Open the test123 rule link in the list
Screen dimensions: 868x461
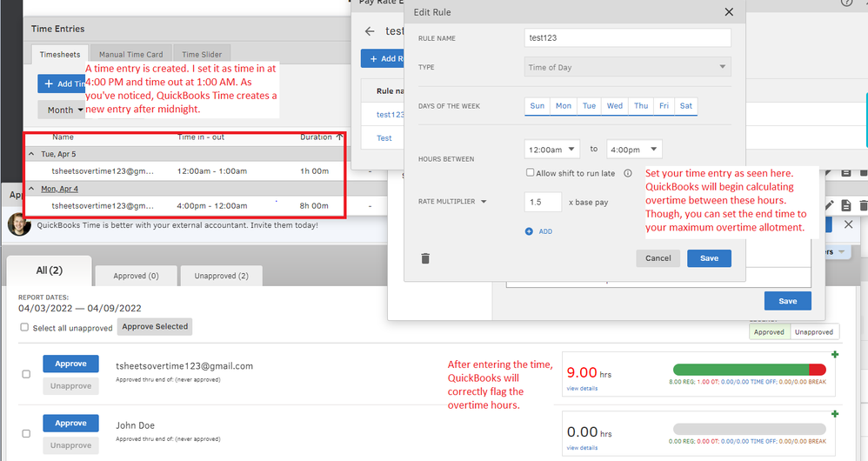pos(391,115)
